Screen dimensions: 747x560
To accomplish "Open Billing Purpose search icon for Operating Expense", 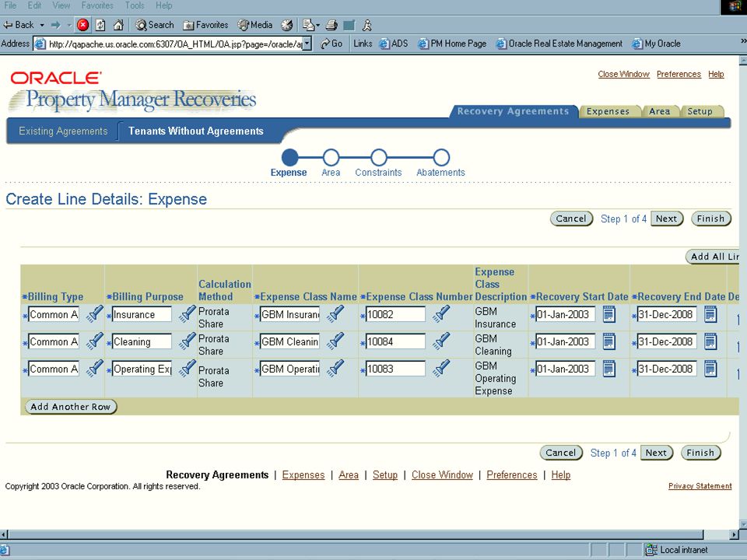I will pos(188,368).
